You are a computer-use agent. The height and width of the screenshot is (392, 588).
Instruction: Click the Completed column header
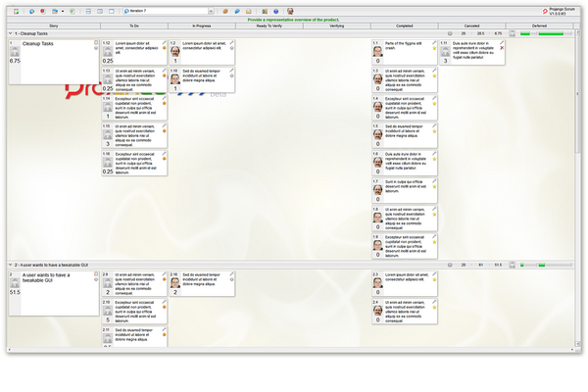click(x=404, y=25)
